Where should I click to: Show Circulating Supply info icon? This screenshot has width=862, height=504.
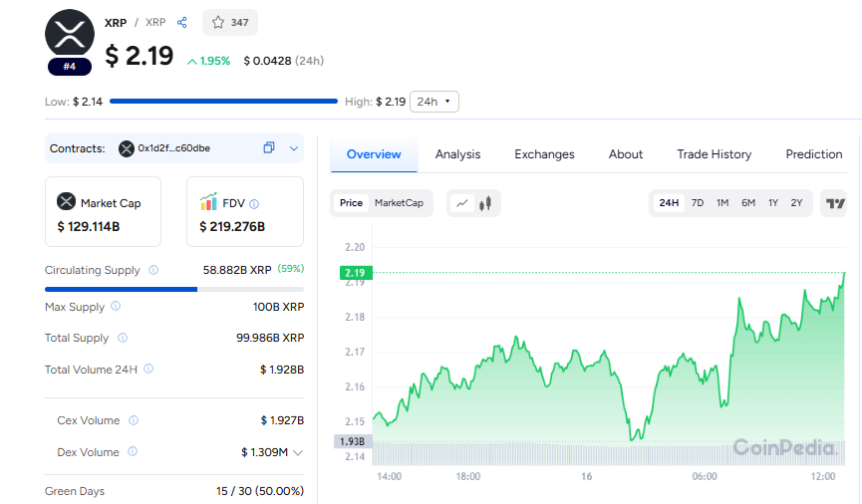click(x=153, y=270)
